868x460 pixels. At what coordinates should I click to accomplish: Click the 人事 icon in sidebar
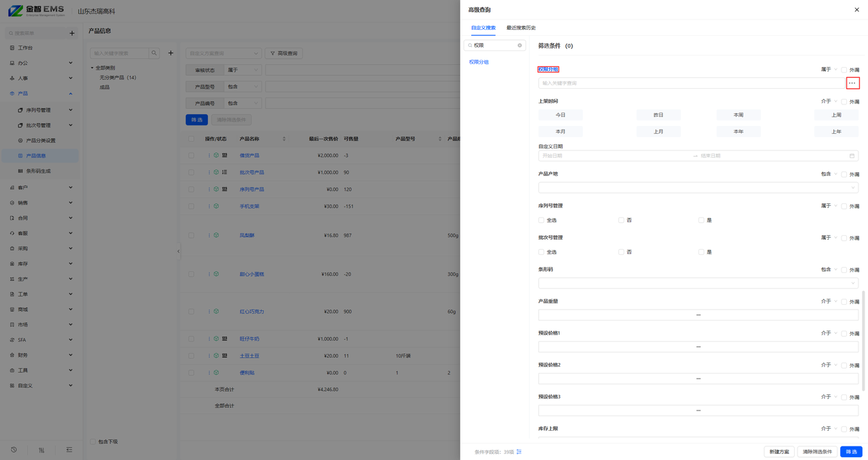pyautogui.click(x=12, y=79)
